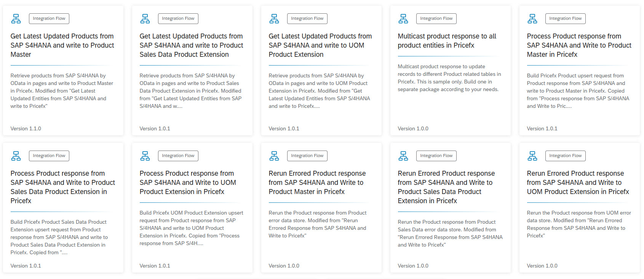
Task: Click Integration Flow tag on Rerun Errored Product Master card
Action: [307, 156]
